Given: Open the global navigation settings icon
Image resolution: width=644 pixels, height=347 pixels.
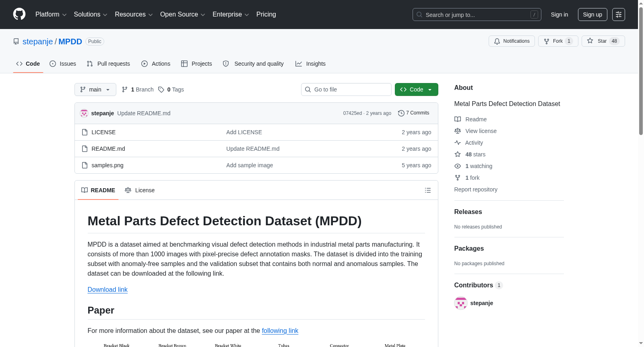Looking at the screenshot, I should (x=619, y=15).
